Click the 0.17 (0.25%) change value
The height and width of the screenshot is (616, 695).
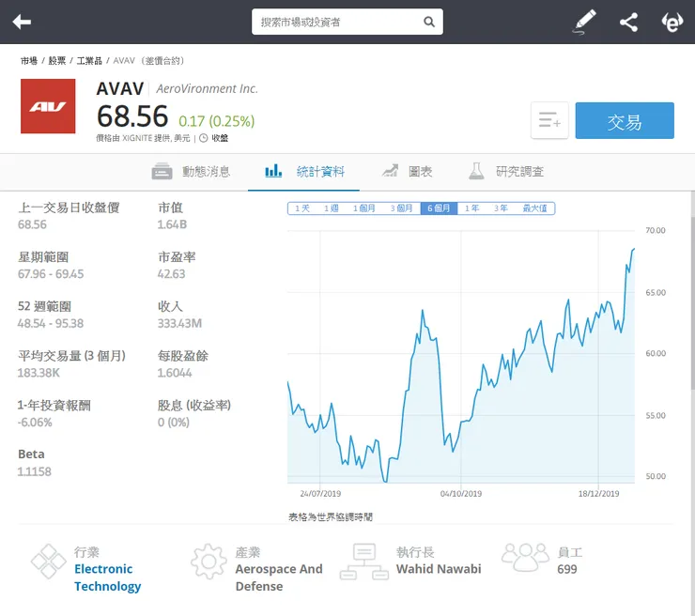point(217,121)
